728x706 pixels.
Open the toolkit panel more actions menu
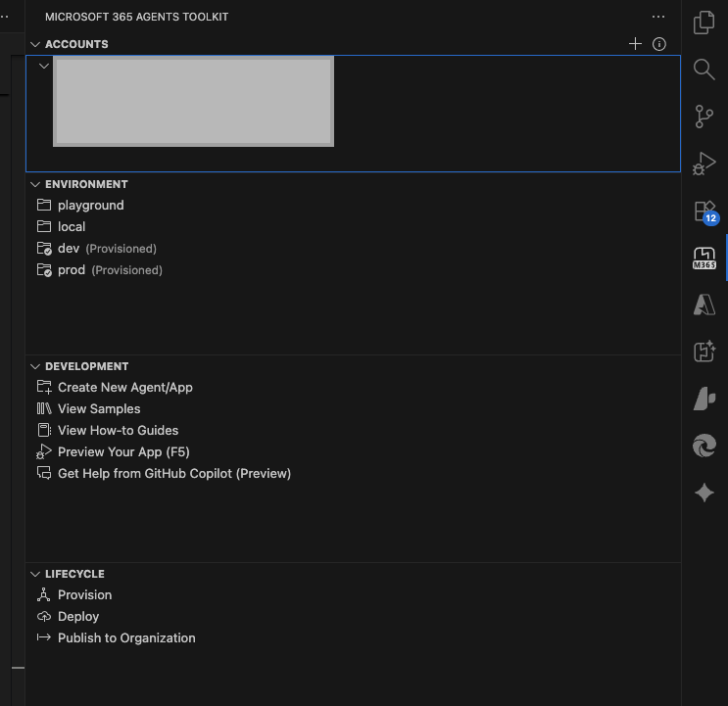pyautogui.click(x=657, y=17)
